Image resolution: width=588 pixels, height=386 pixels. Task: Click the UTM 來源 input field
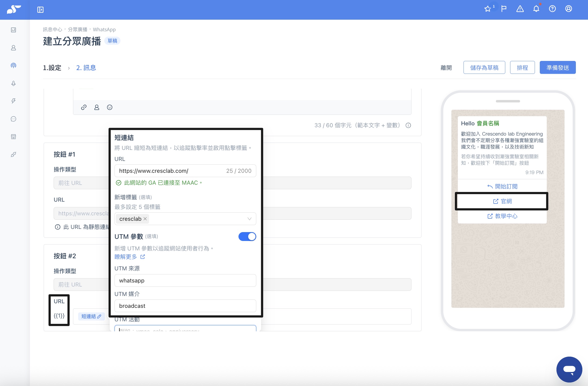pos(185,280)
